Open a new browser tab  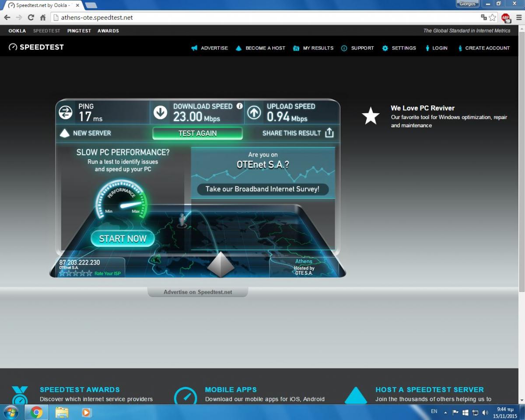click(91, 5)
